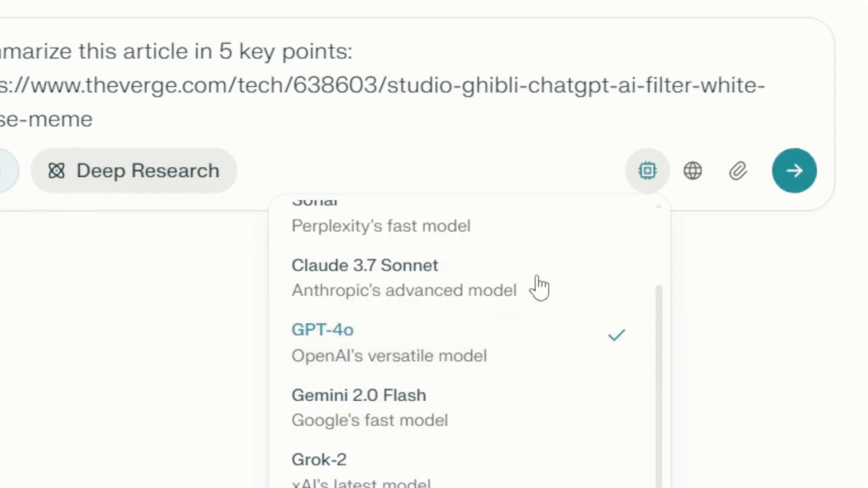
Task: Attach a file using the paperclip icon
Action: (x=738, y=170)
